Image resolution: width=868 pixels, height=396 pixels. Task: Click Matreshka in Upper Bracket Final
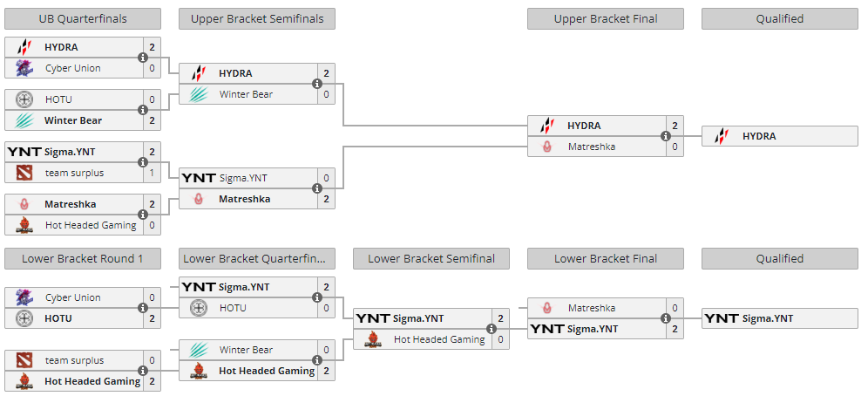point(591,147)
